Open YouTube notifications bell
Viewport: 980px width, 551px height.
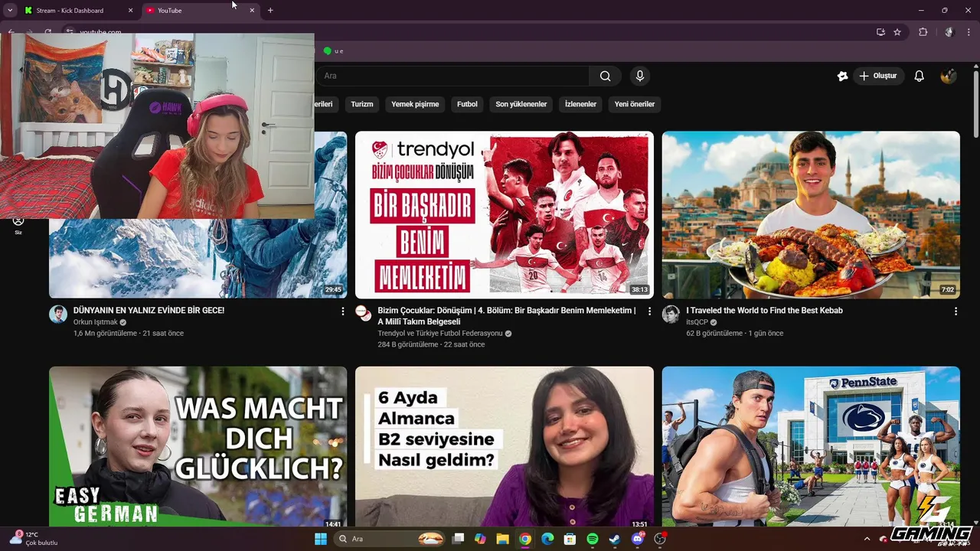(919, 76)
